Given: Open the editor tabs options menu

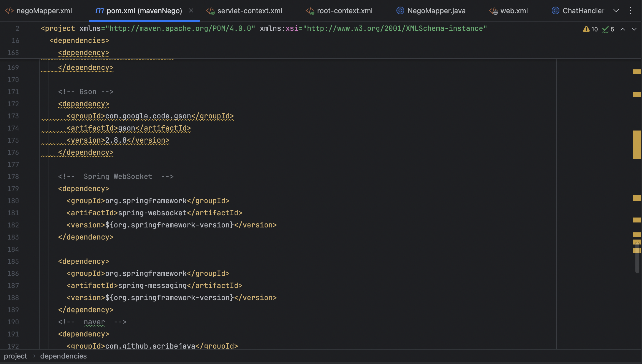Looking at the screenshot, I should coord(630,11).
